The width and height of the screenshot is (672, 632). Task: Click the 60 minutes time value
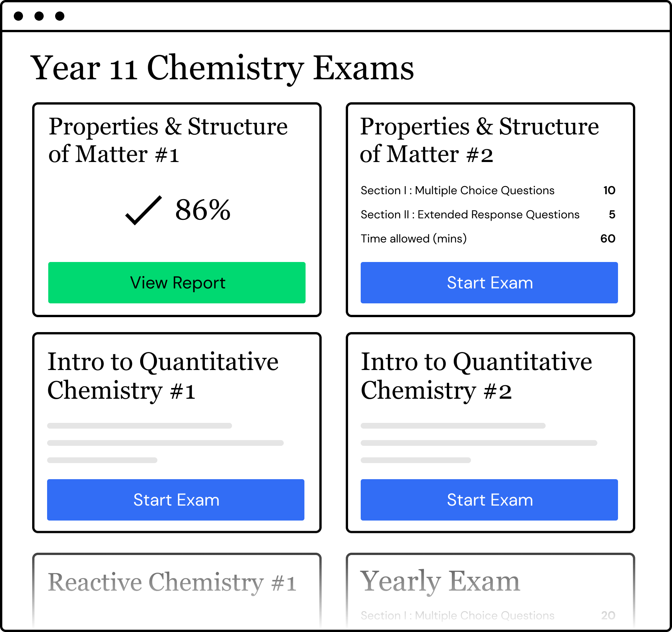[x=608, y=239]
